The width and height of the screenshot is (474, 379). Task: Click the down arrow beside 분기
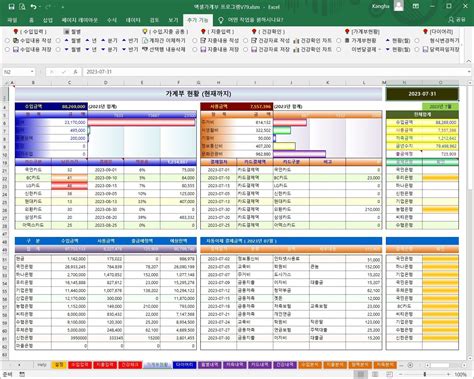[x=103, y=49]
